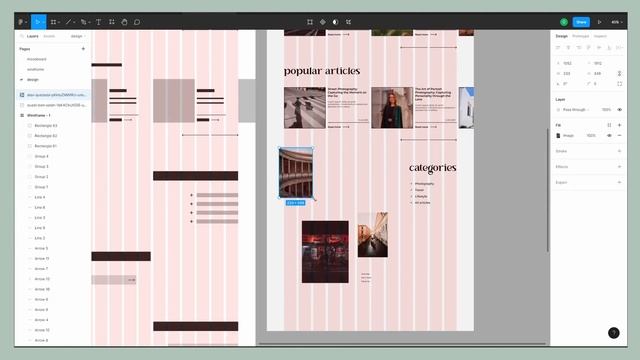This screenshot has width=640, height=360.
Task: Remove the Image fill with minus icon
Action: [x=619, y=136]
